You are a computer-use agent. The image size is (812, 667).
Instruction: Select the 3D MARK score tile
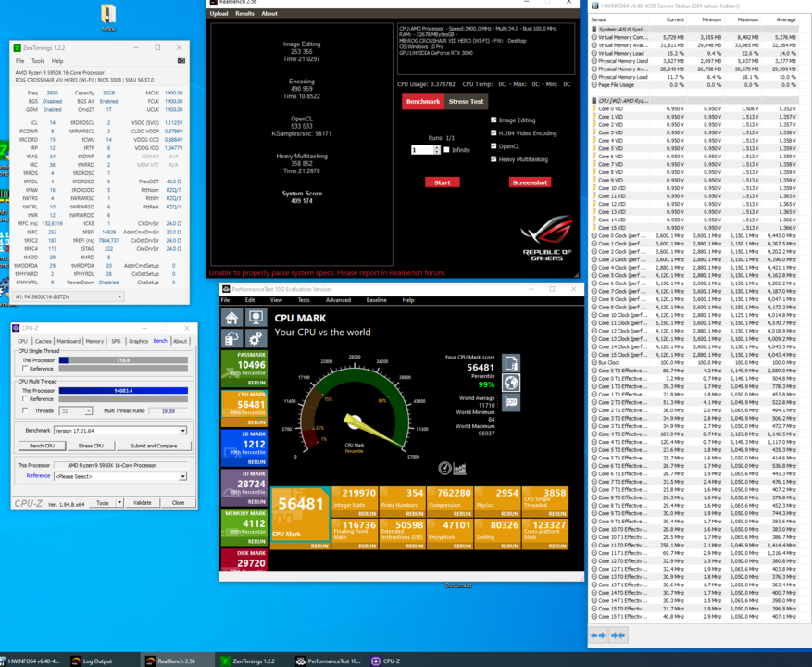pos(244,487)
